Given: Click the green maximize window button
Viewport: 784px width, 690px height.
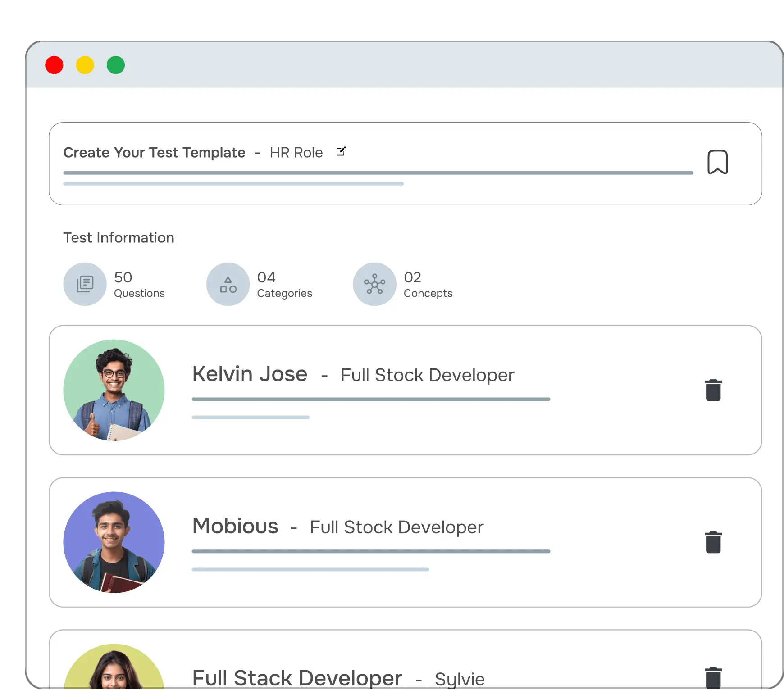Looking at the screenshot, I should click(x=116, y=65).
